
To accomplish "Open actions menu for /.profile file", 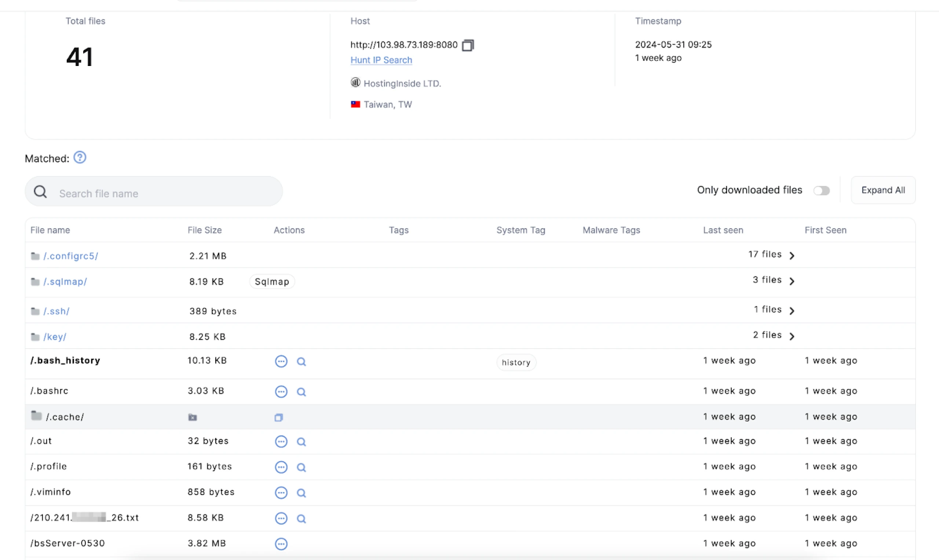I will point(281,467).
